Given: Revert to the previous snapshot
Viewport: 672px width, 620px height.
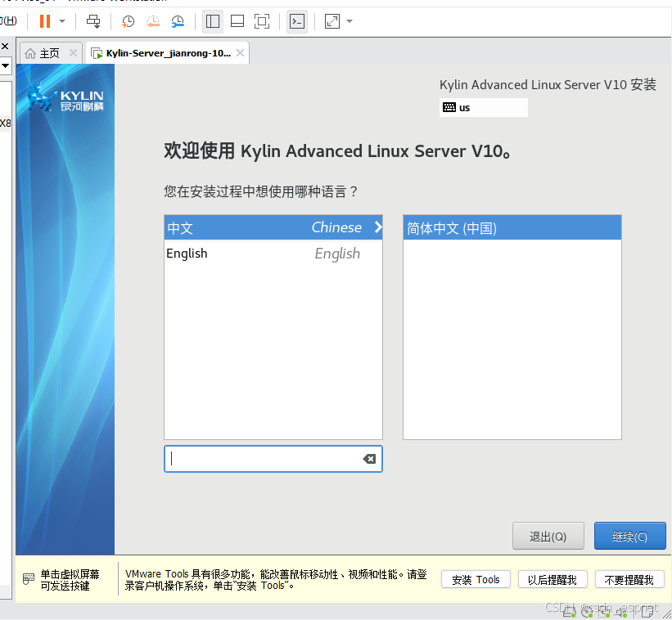Looking at the screenshot, I should click(x=152, y=21).
